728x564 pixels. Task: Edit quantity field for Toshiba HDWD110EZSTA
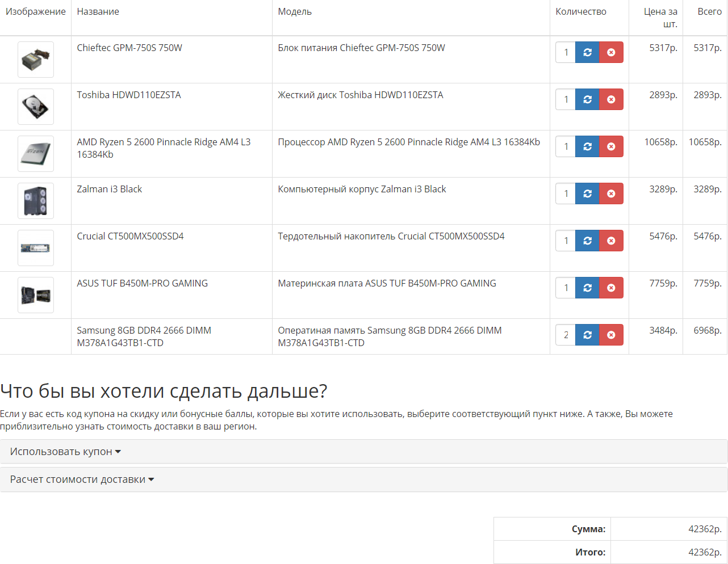[566, 99]
